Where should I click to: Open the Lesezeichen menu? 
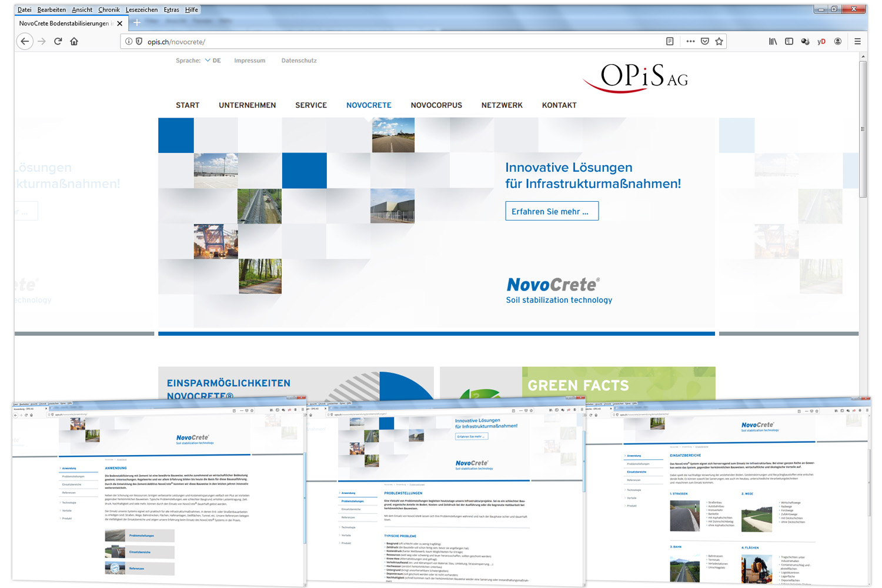(141, 9)
